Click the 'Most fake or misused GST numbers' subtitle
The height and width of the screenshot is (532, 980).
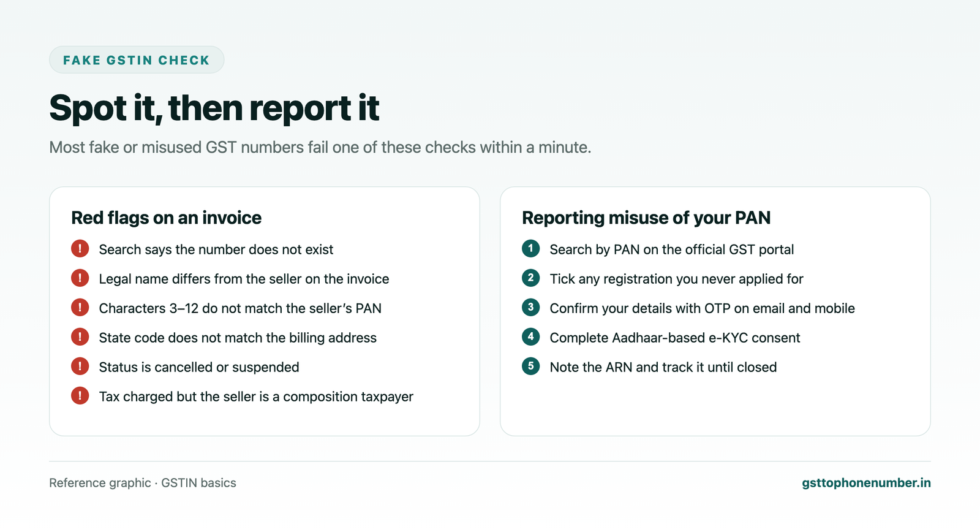coord(320,148)
